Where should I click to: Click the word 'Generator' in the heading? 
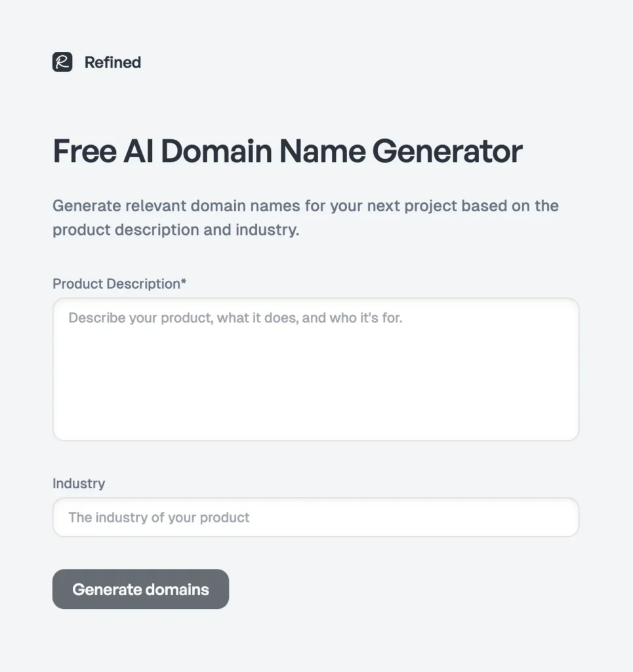point(447,152)
